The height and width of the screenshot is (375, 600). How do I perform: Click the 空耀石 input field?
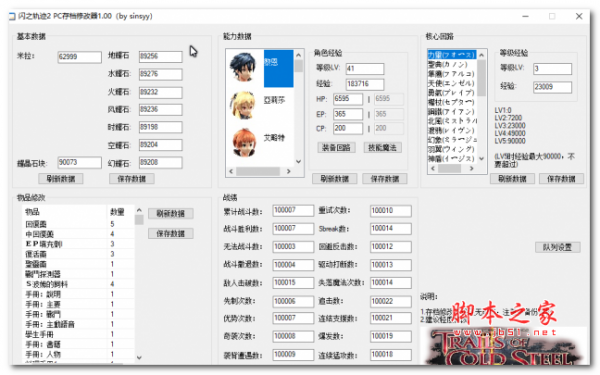click(161, 145)
